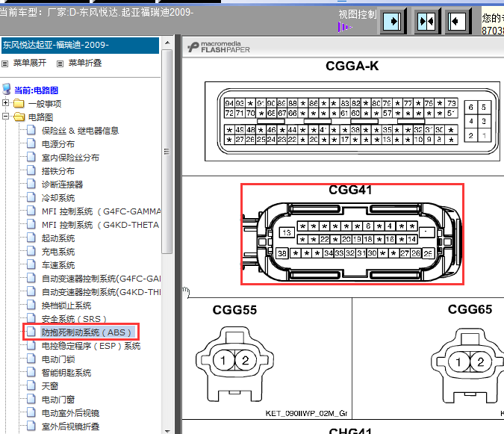The width and height of the screenshot is (504, 434).
Task: Click the sidebar scrollbar up arrow
Action: tap(167, 43)
